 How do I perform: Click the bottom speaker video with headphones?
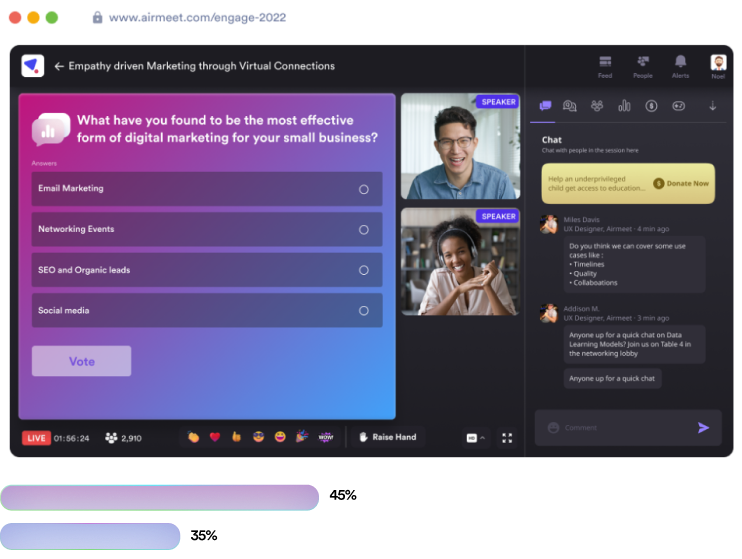pyautogui.click(x=460, y=262)
